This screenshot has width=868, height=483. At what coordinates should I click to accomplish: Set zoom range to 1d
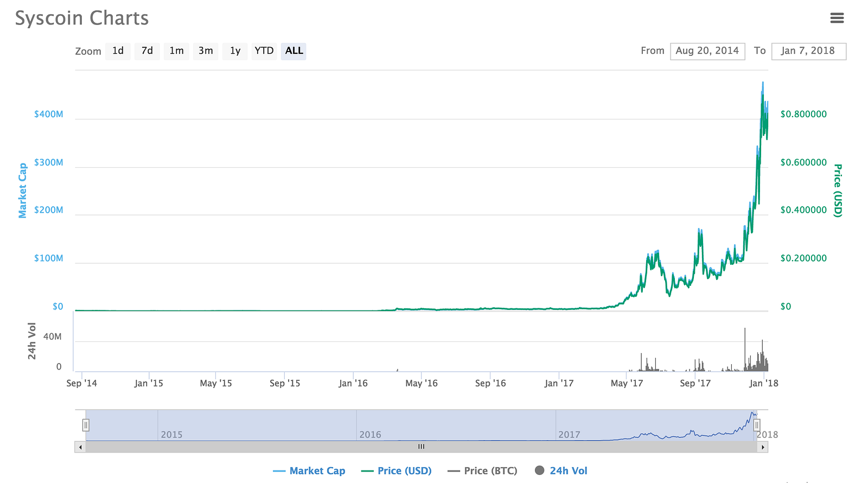click(118, 51)
